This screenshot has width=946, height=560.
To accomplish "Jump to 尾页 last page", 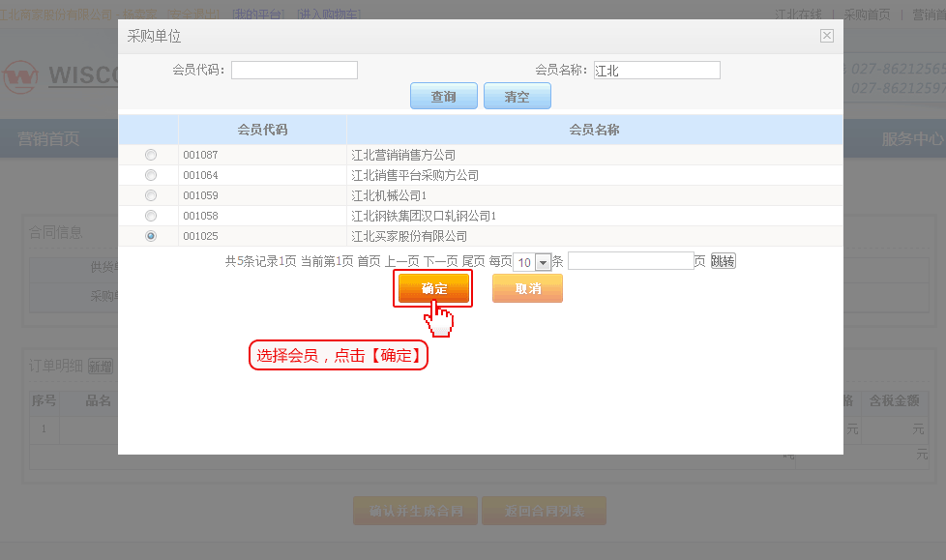I will (x=473, y=261).
